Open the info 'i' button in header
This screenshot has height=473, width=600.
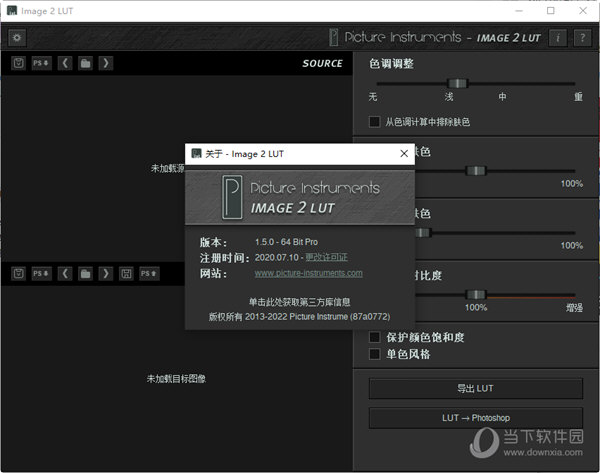[558, 38]
